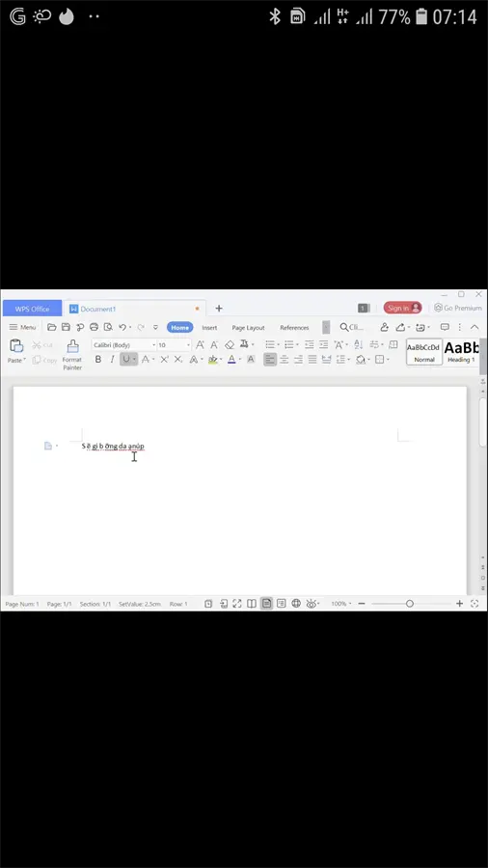This screenshot has height=868, width=488.
Task: Click the full screen view icon
Action: point(237,604)
